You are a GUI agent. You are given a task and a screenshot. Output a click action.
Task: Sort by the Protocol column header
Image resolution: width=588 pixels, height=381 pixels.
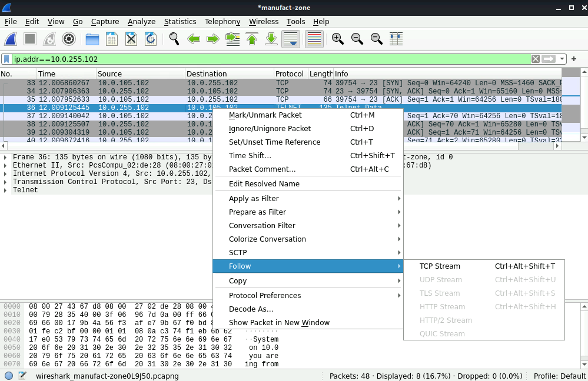(x=291, y=74)
